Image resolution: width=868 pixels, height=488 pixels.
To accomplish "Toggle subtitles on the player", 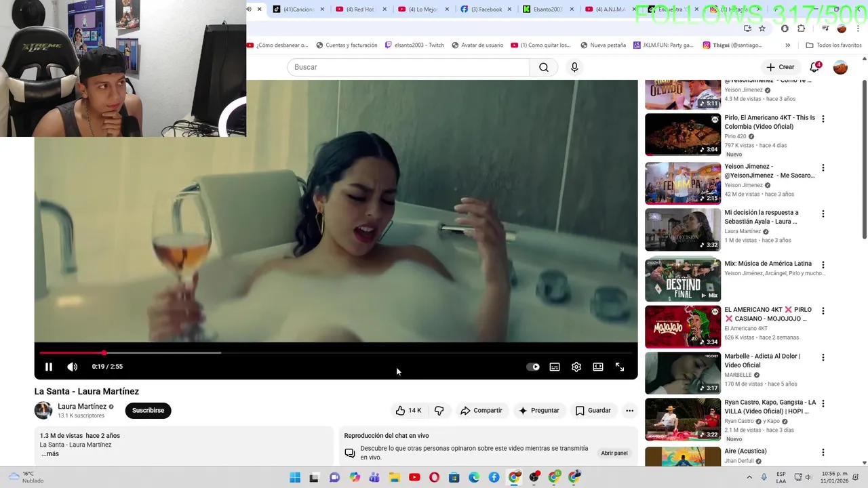I will point(555,367).
